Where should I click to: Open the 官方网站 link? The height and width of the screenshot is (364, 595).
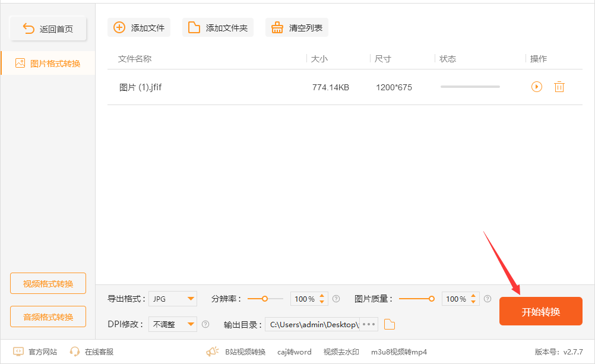click(43, 352)
